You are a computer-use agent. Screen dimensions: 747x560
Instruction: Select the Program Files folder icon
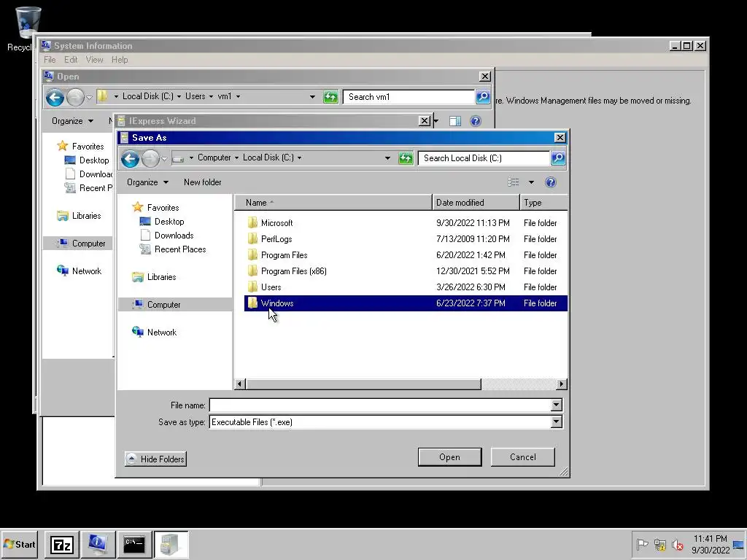click(252, 255)
